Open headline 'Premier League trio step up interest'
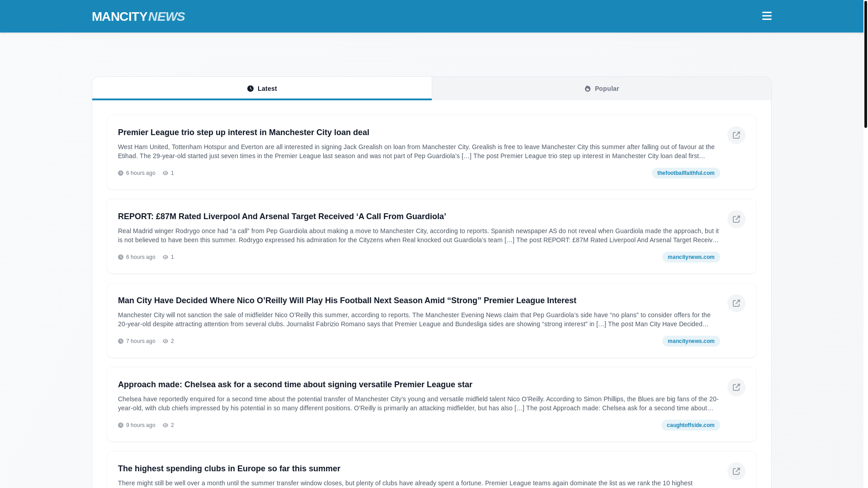 click(243, 132)
